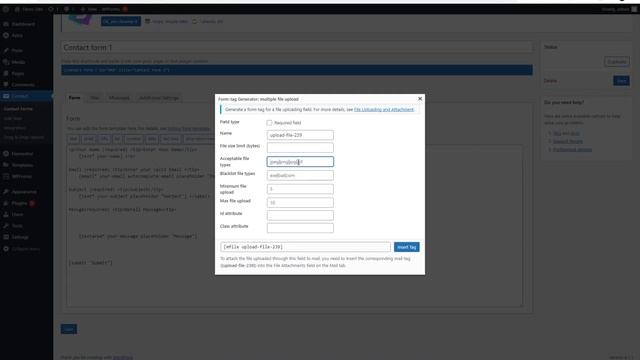
Task: Click the date tag generator button
Action: [x=151, y=139]
